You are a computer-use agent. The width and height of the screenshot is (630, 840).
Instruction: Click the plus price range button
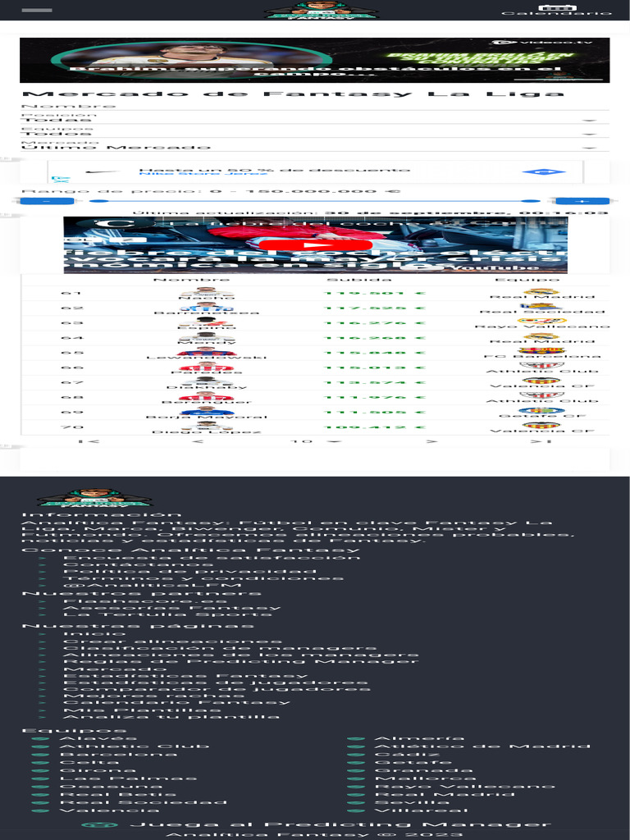tap(582, 202)
